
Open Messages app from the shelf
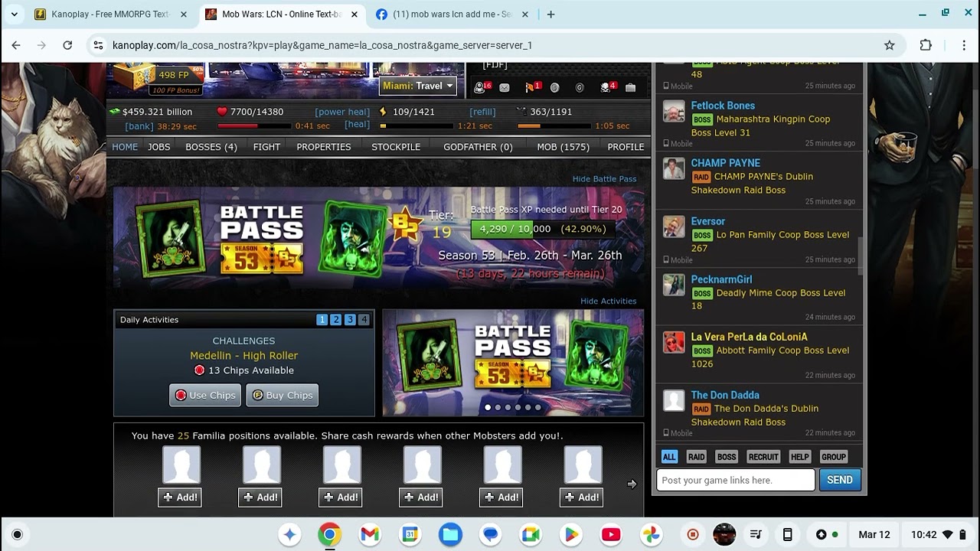click(491, 534)
